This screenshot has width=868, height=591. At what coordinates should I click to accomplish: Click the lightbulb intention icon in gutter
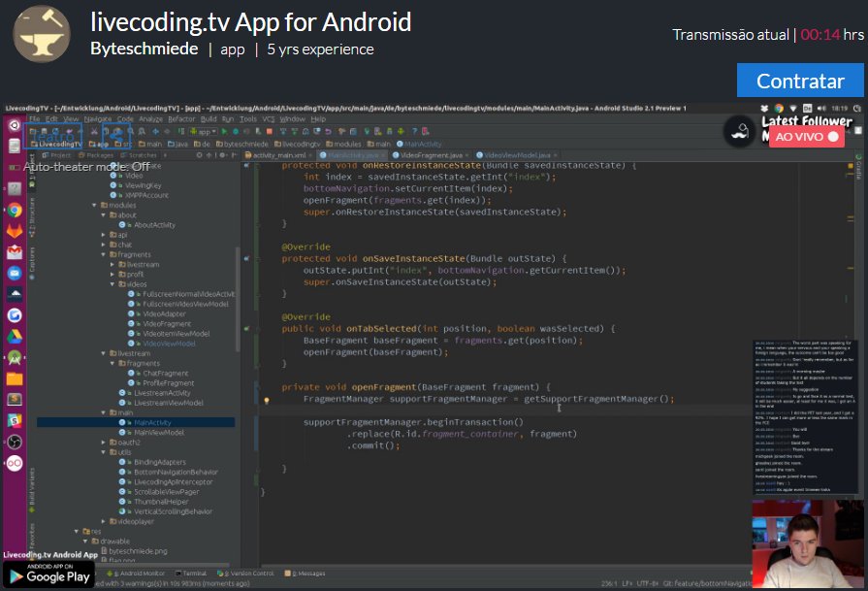click(x=267, y=400)
